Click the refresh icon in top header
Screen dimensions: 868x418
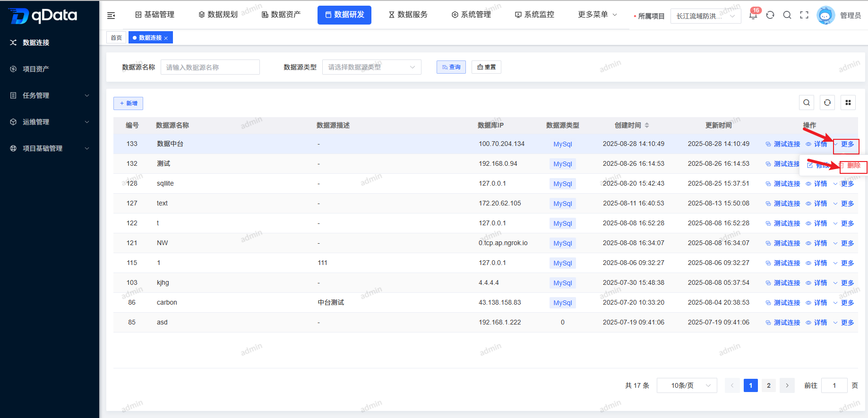coord(770,15)
